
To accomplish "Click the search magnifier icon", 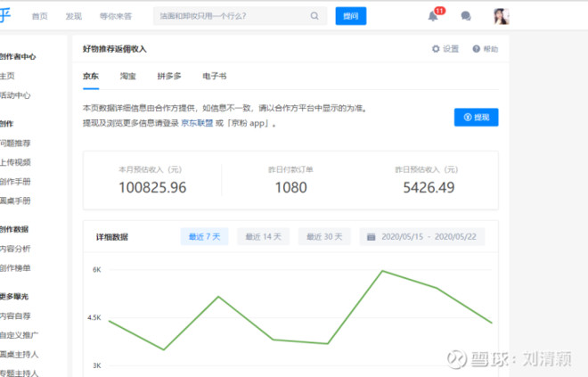I will coord(314,16).
